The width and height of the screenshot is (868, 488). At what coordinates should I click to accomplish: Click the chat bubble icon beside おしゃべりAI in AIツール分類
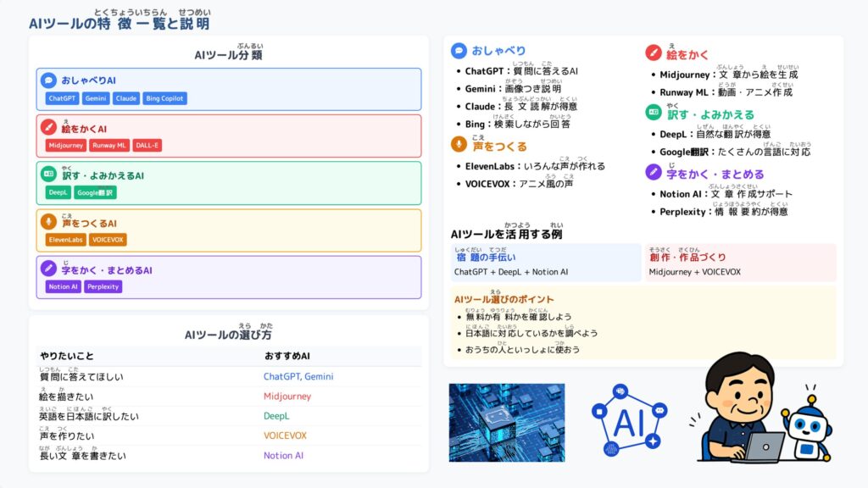point(48,80)
